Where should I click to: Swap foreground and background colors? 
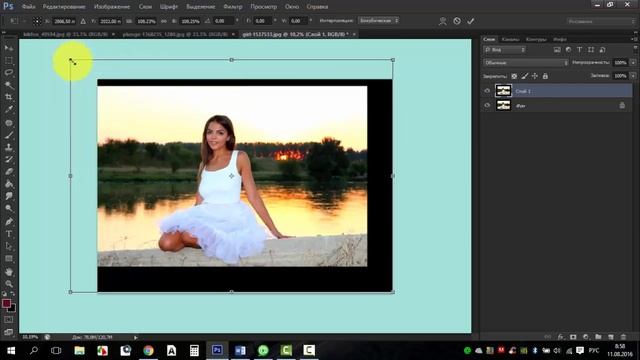(13, 294)
